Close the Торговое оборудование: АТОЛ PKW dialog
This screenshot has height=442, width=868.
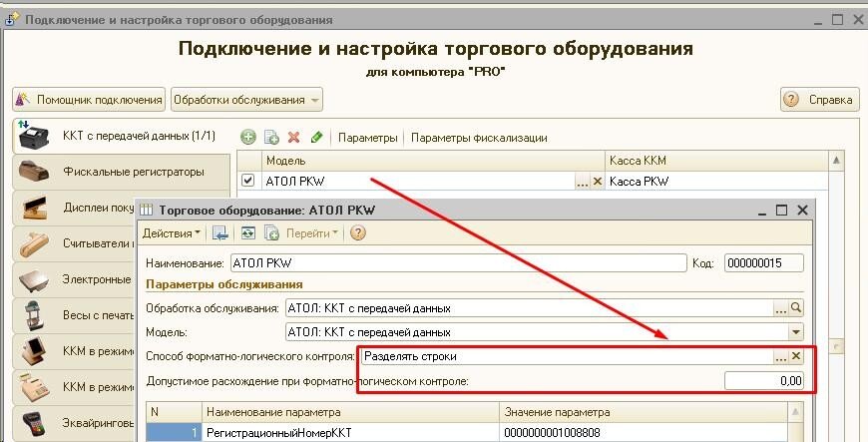coord(802,210)
